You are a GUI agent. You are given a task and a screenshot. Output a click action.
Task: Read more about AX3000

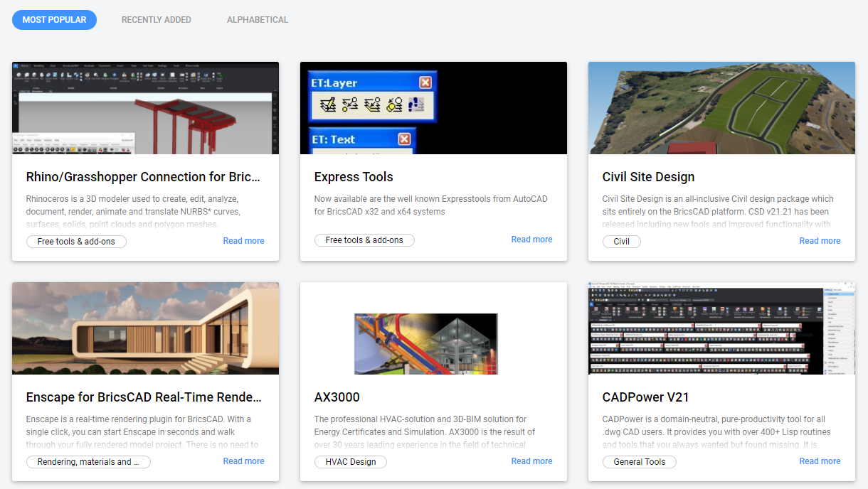click(531, 461)
